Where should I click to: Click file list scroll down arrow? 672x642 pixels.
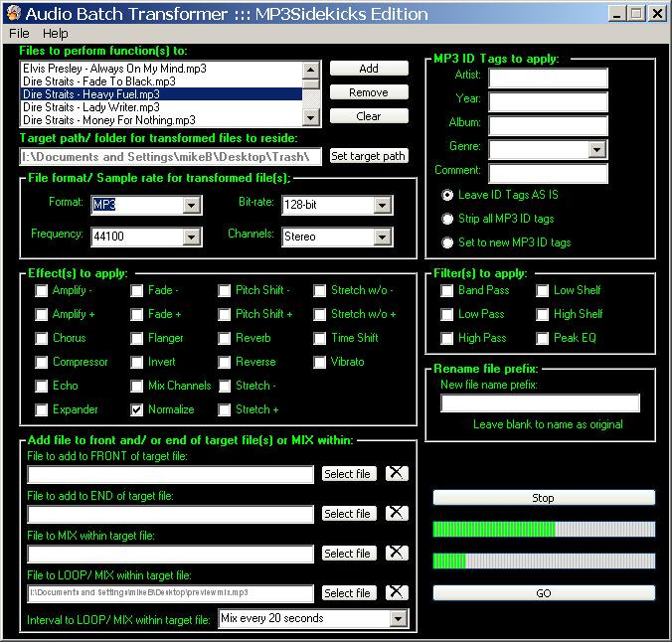click(311, 117)
